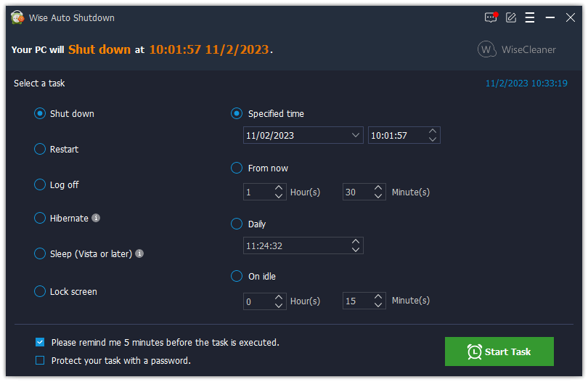Viewport: 588px width, 382px height.
Task: Choose the Lock screen task
Action: click(40, 291)
